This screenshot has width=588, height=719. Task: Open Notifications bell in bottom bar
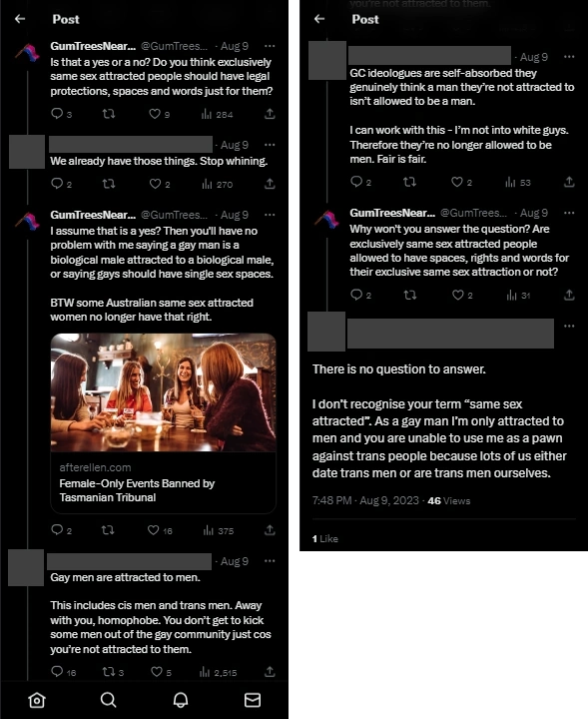tap(181, 700)
